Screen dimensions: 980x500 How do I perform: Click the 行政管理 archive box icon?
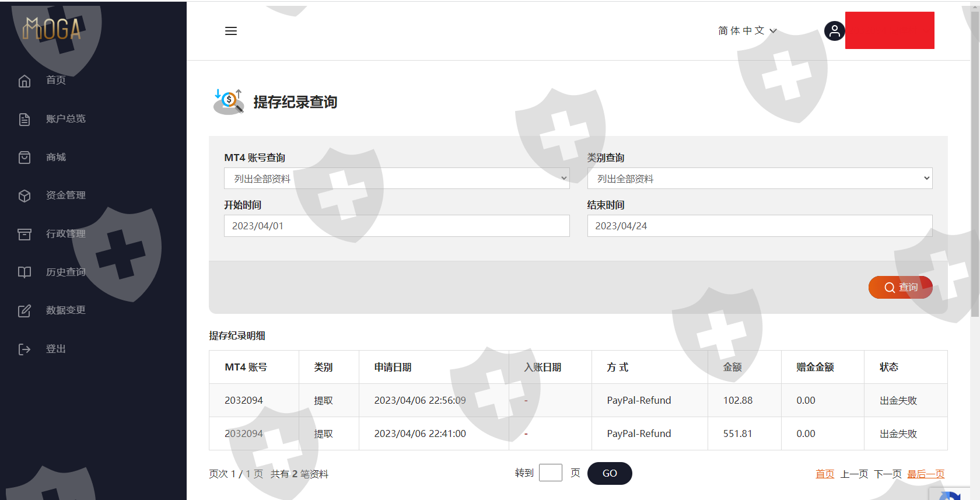(x=24, y=234)
